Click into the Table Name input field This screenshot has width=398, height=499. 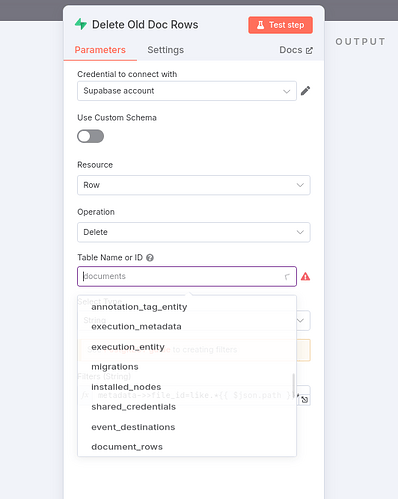click(187, 276)
